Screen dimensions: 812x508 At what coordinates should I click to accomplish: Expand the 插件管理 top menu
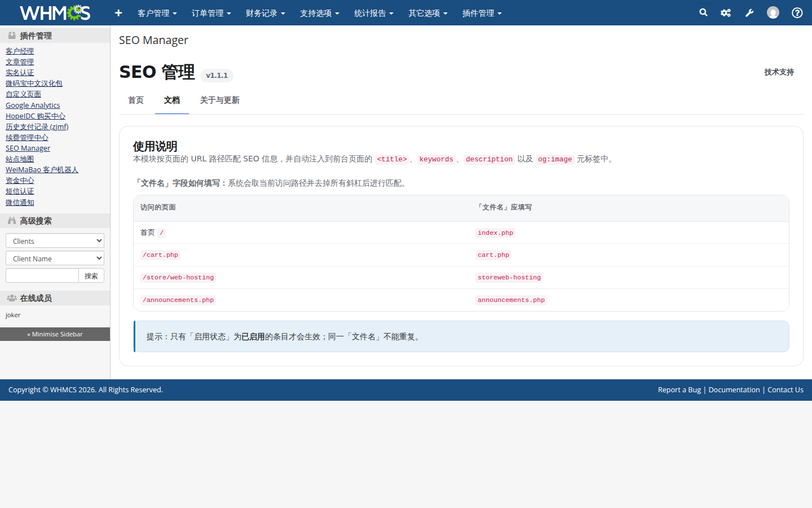tap(482, 13)
